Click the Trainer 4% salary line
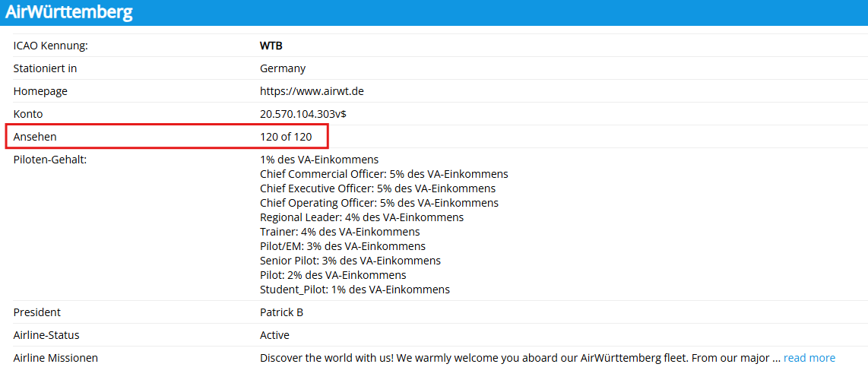Viewport: 868px width, 383px height. tap(340, 232)
